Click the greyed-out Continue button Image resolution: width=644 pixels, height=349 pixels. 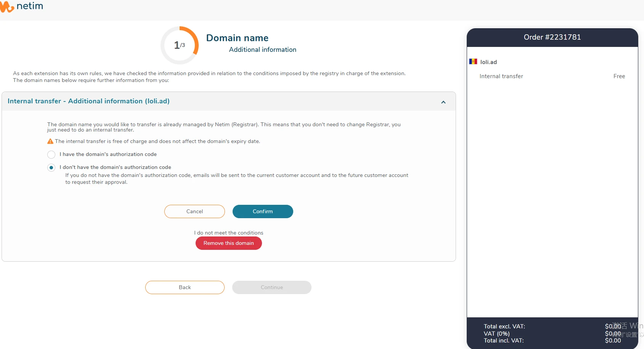(271, 288)
